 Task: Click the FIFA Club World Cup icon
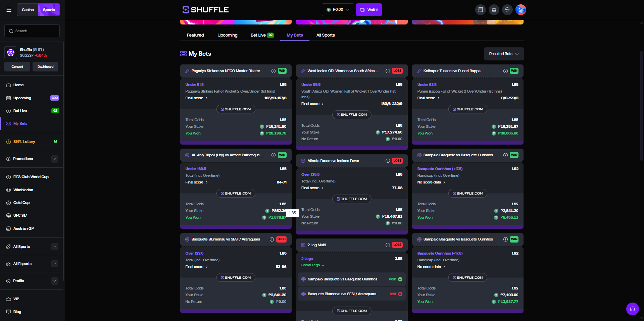[9, 177]
